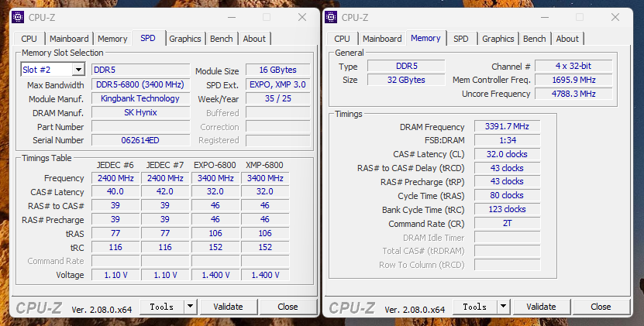Click the serial number 062614ED field

click(x=140, y=140)
